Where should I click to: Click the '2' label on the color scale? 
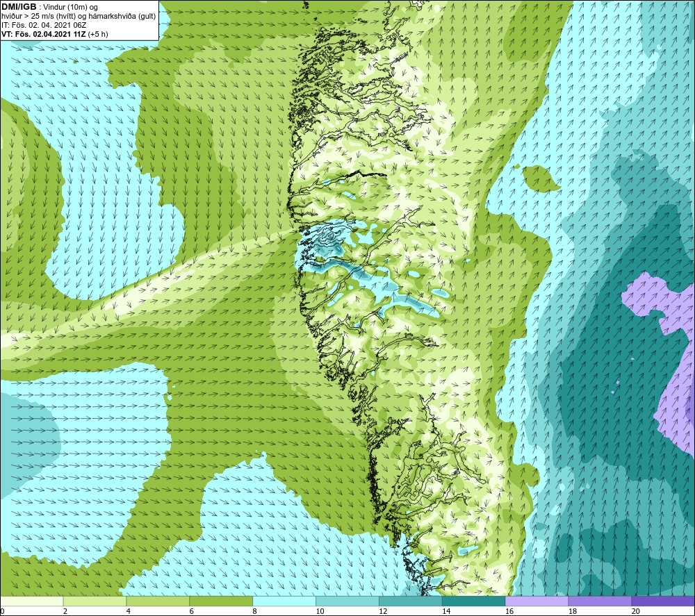(x=65, y=611)
